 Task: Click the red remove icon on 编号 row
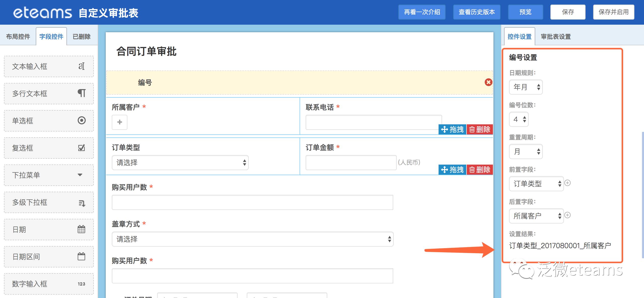(x=488, y=82)
